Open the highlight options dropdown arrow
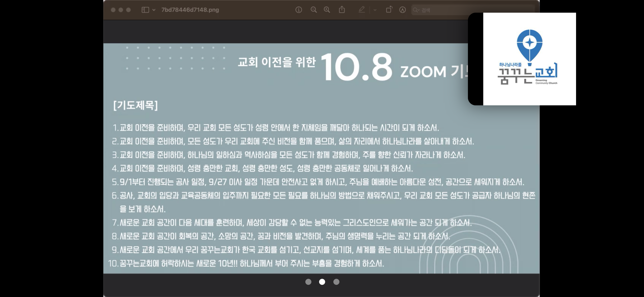The height and width of the screenshot is (297, 644). coord(375,10)
